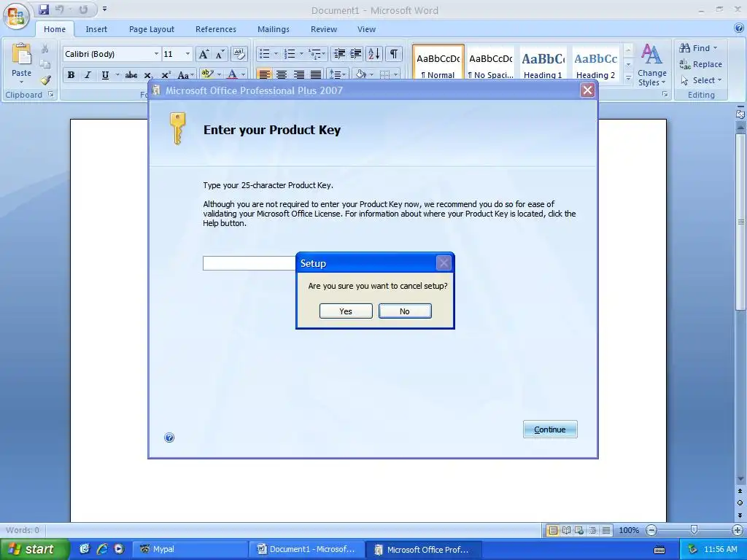Open the Page Layout ribbon tab
Image resolution: width=747 pixels, height=560 pixels.
click(152, 29)
